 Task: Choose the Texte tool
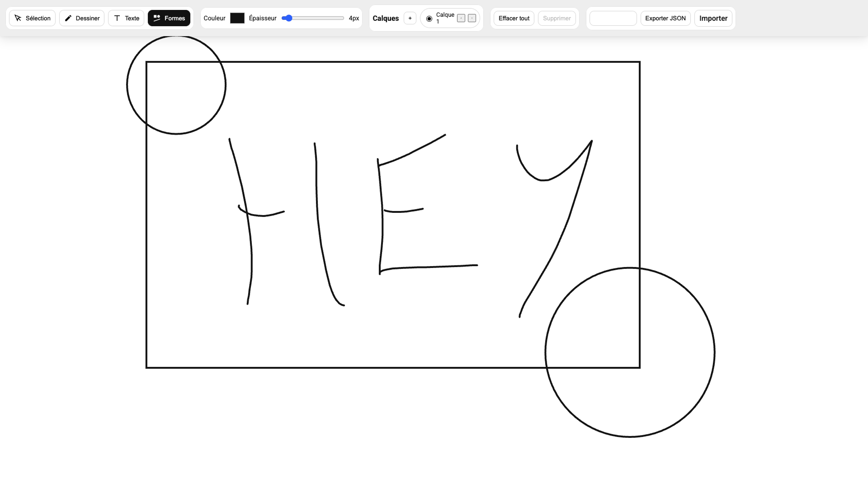pyautogui.click(x=126, y=18)
